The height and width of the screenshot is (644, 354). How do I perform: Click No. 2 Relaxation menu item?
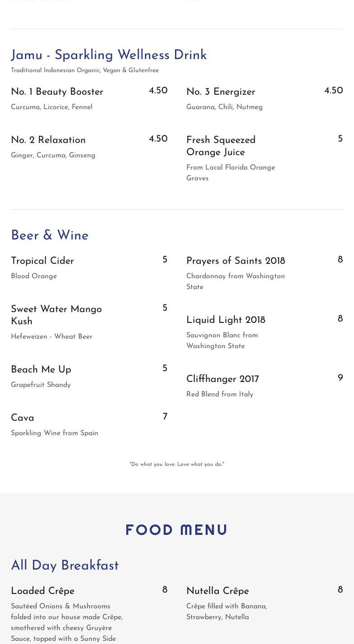[48, 140]
